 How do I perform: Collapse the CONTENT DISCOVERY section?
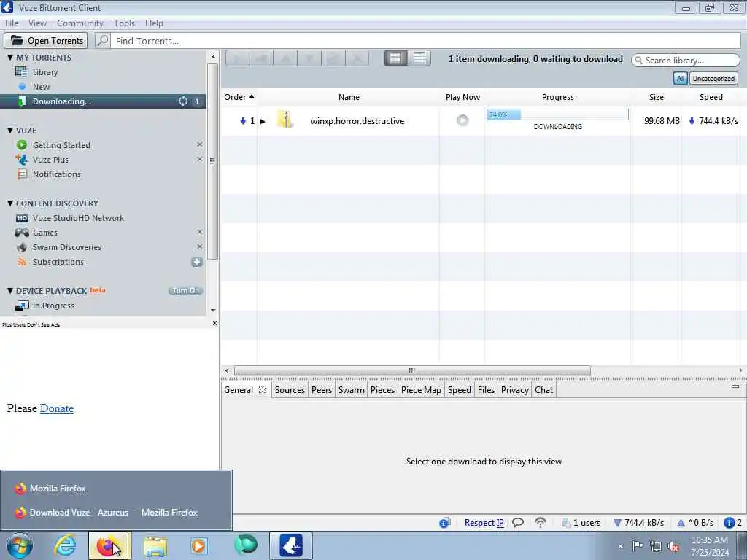10,203
